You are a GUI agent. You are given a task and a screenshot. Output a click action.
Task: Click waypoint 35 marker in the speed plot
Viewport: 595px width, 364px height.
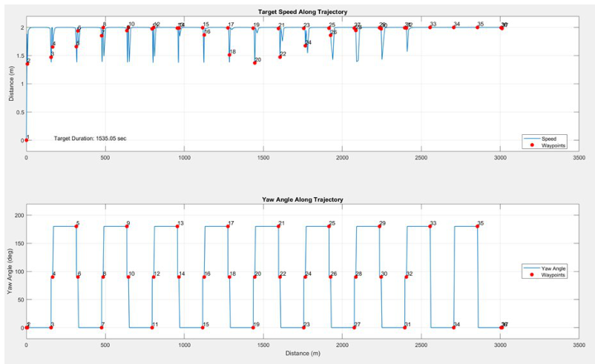click(477, 27)
